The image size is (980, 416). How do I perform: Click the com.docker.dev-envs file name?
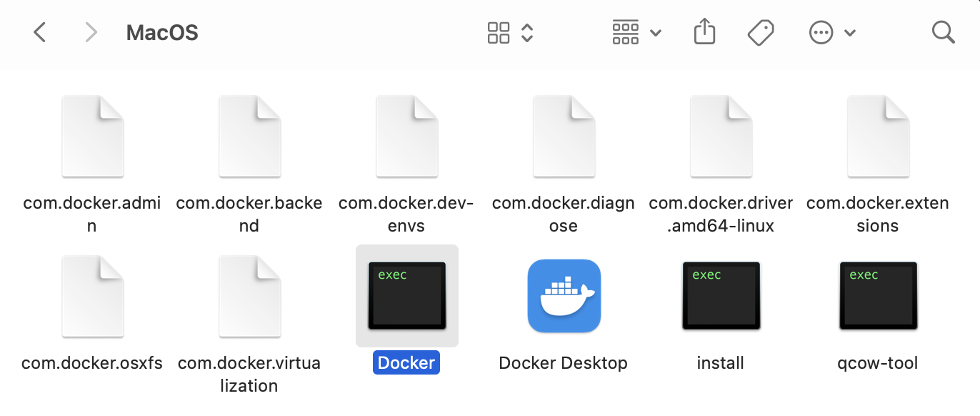coord(406,214)
